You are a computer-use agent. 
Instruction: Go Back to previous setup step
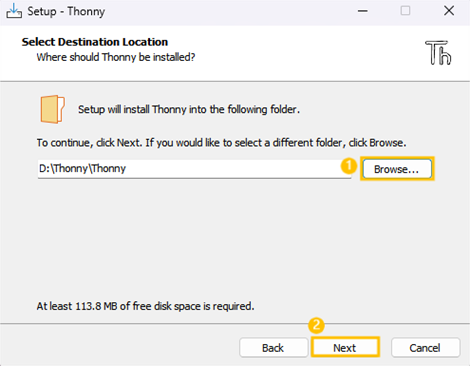tap(273, 348)
